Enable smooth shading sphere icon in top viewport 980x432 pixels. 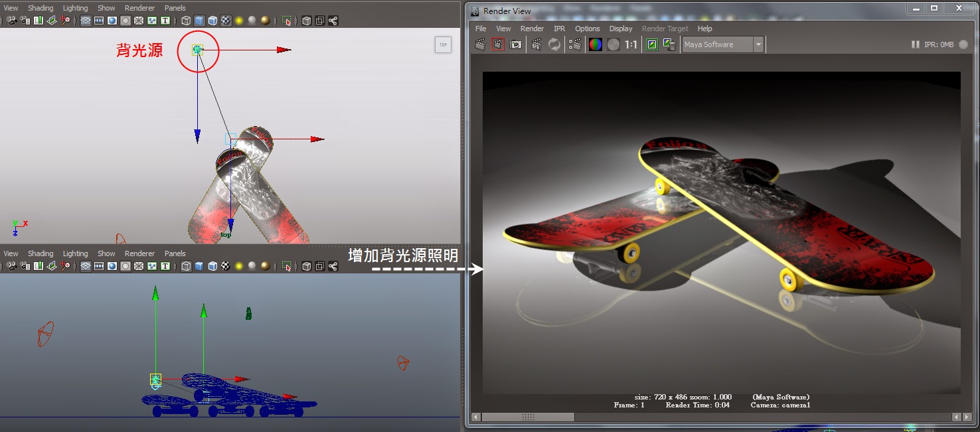pyautogui.click(x=112, y=21)
